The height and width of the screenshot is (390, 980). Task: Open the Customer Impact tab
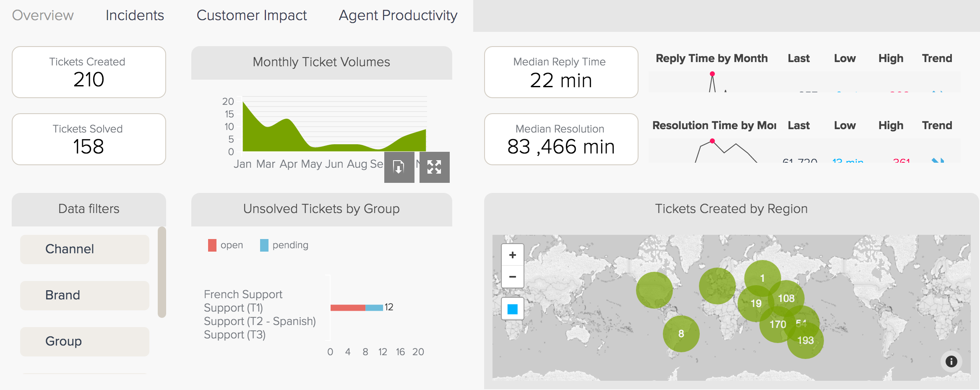tap(252, 16)
